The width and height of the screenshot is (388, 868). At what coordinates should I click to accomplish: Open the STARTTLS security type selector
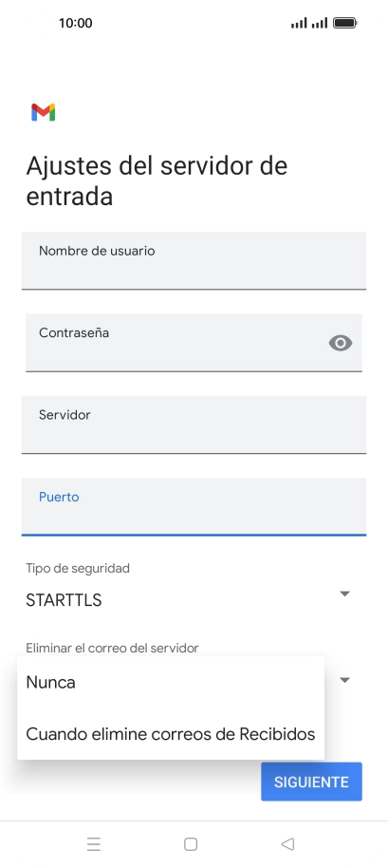189,600
